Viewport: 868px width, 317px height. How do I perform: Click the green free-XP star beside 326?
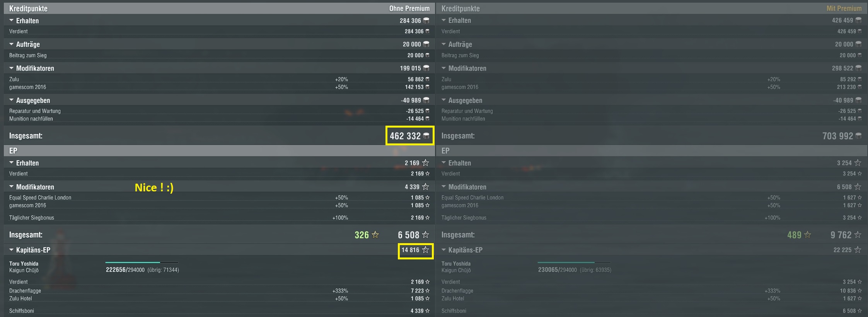pos(375,235)
